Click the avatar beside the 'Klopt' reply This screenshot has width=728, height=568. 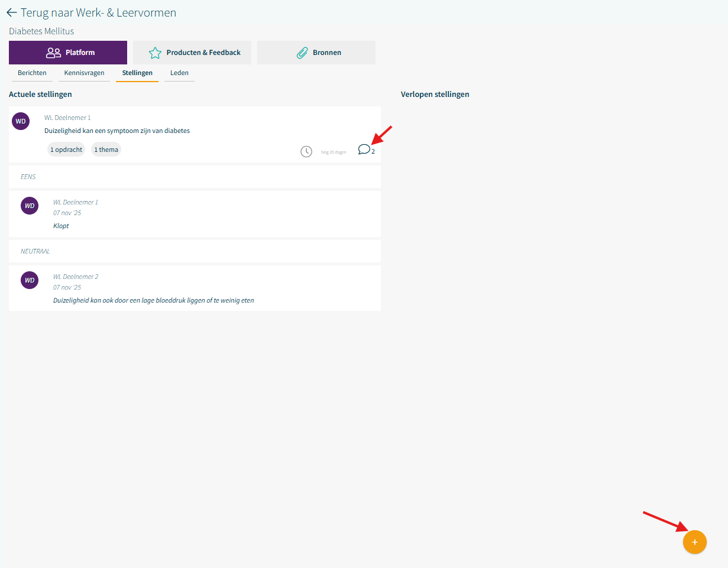(30, 206)
